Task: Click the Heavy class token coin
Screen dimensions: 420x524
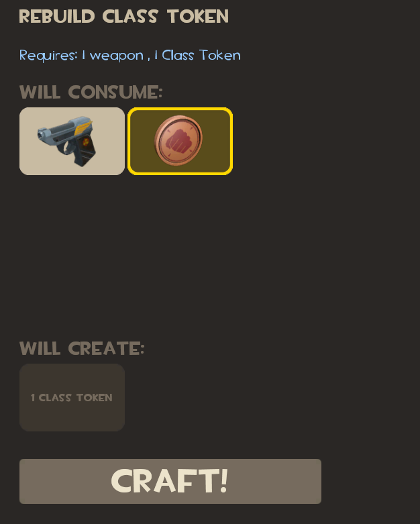Action: [x=178, y=141]
